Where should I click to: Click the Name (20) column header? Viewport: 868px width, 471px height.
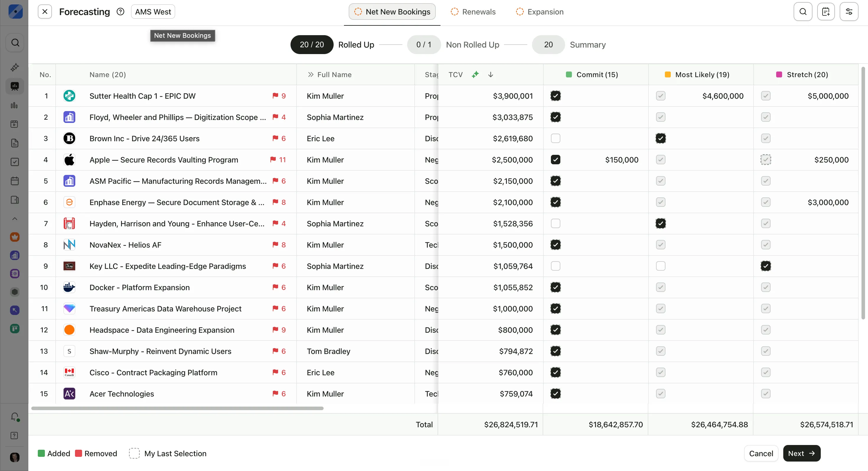(x=107, y=74)
